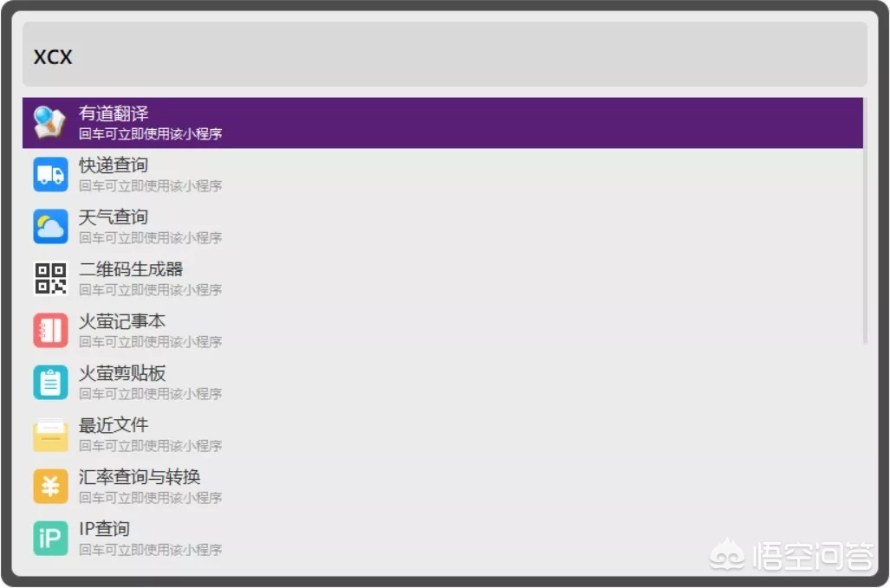This screenshot has width=890, height=588.
Task: Select the 汇率查询与转换 entry
Action: click(260, 486)
